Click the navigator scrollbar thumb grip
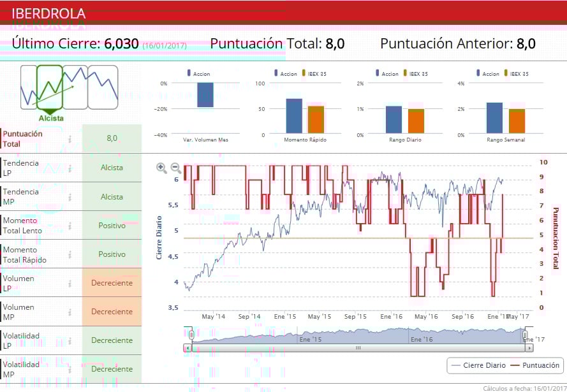The width and height of the screenshot is (567, 392). [358, 348]
